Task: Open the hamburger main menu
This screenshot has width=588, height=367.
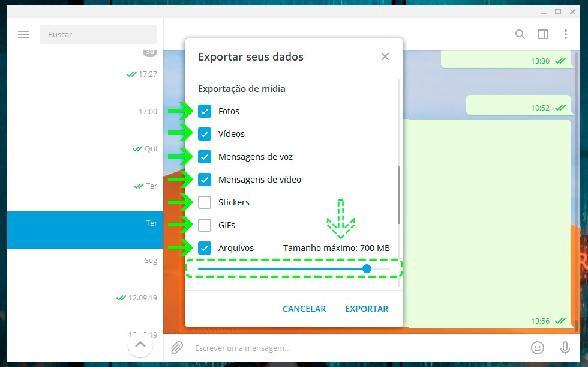Action: (x=23, y=34)
